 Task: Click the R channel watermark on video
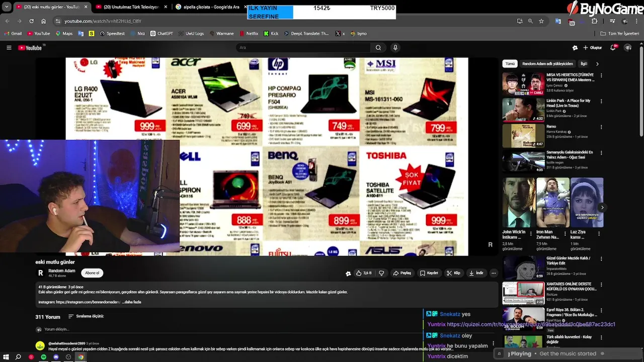click(x=490, y=245)
